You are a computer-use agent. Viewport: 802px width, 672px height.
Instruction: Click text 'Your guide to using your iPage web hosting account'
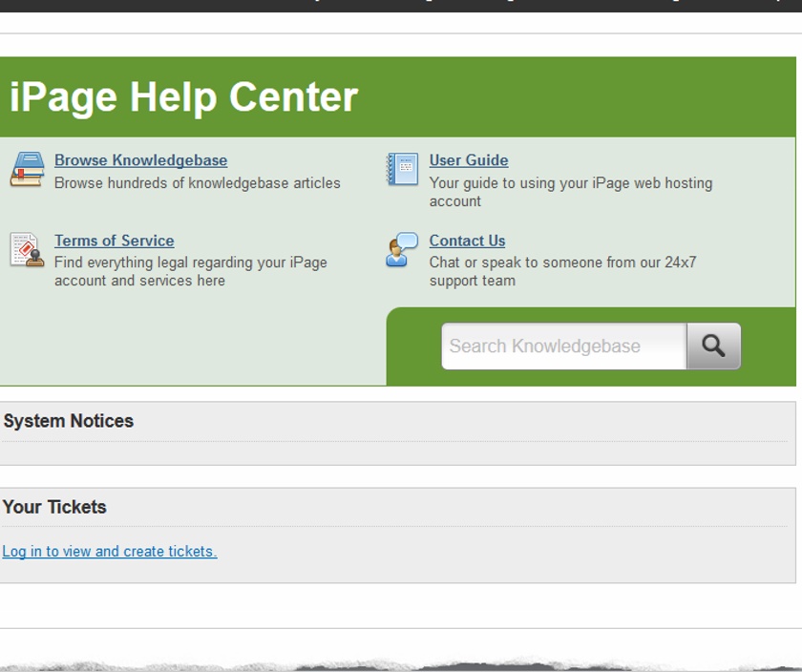571,192
